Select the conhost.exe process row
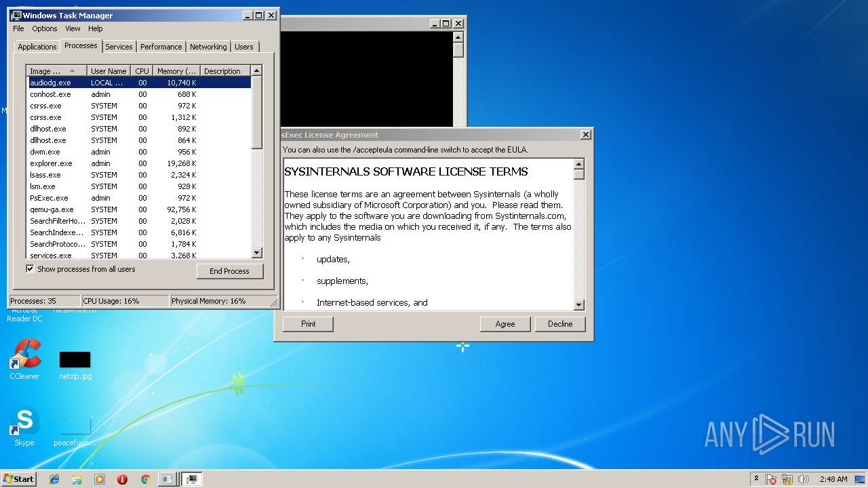 (x=139, y=94)
